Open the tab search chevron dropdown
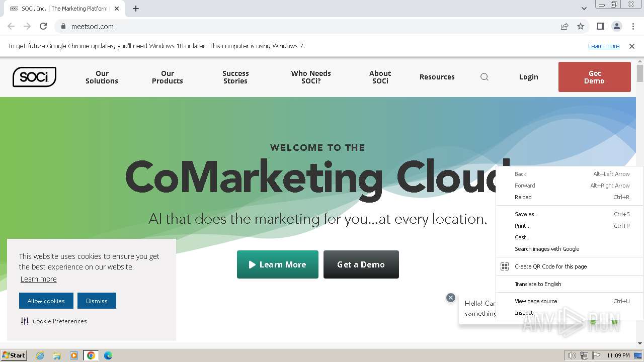 point(584,9)
